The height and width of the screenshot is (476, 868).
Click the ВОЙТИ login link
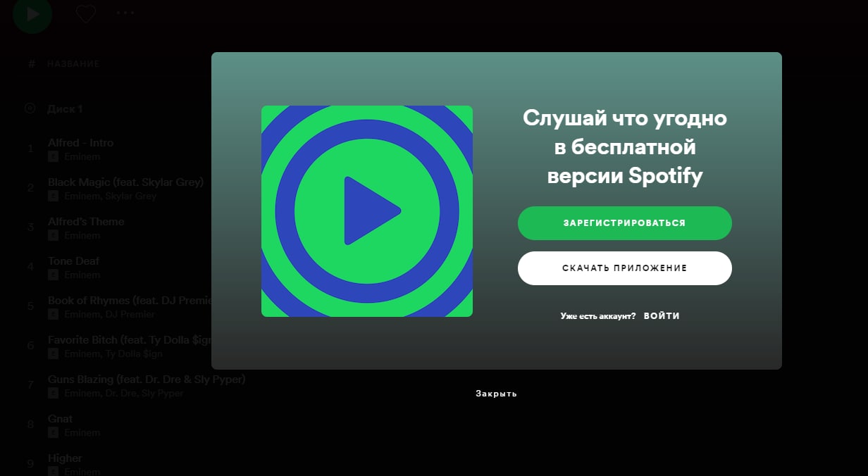pyautogui.click(x=662, y=316)
